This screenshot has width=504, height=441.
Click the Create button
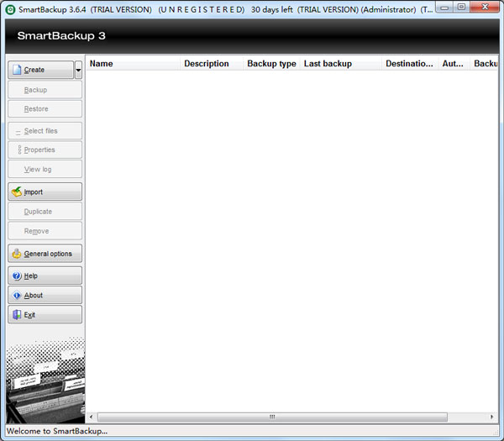point(41,70)
